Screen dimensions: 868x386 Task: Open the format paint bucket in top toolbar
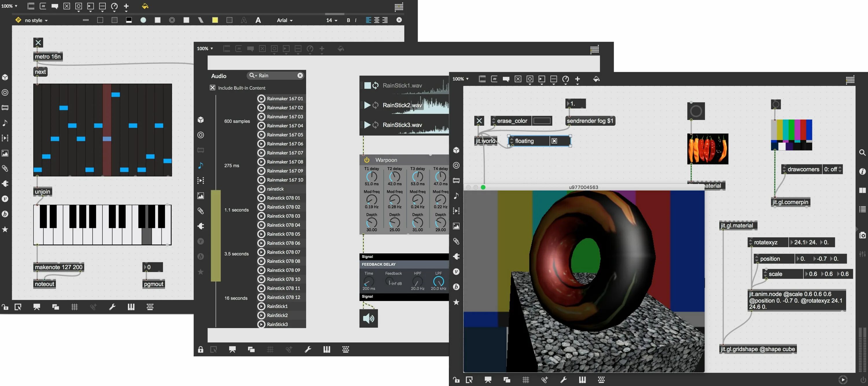tap(145, 6)
